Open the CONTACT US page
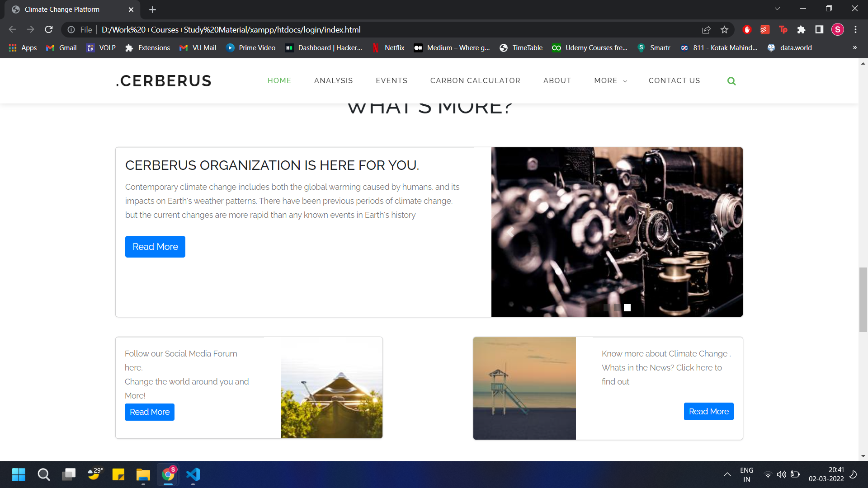 click(674, 81)
